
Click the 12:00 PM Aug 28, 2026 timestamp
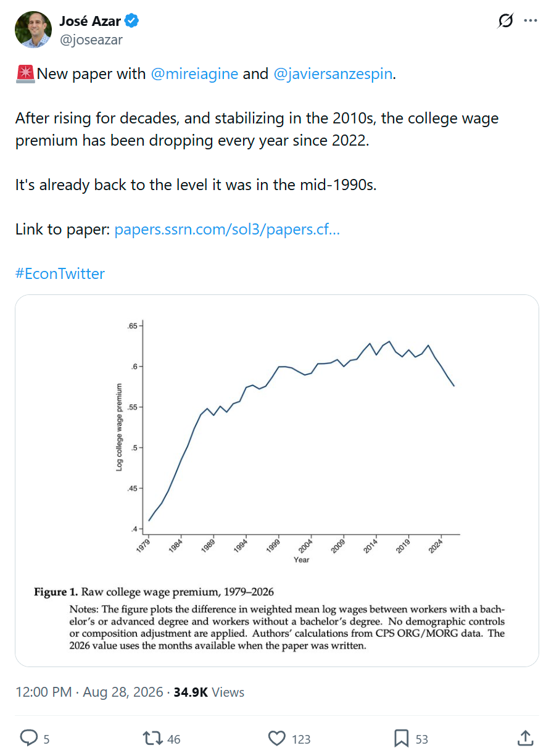[89, 692]
